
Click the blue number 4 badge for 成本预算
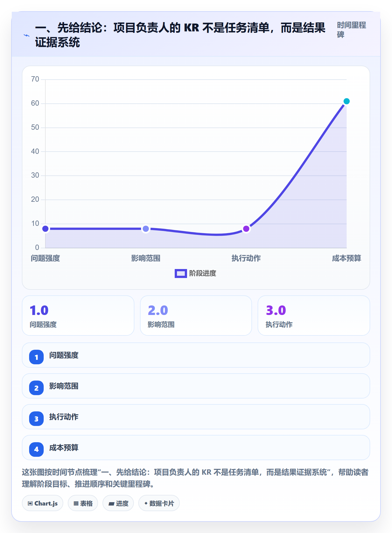[36, 449]
